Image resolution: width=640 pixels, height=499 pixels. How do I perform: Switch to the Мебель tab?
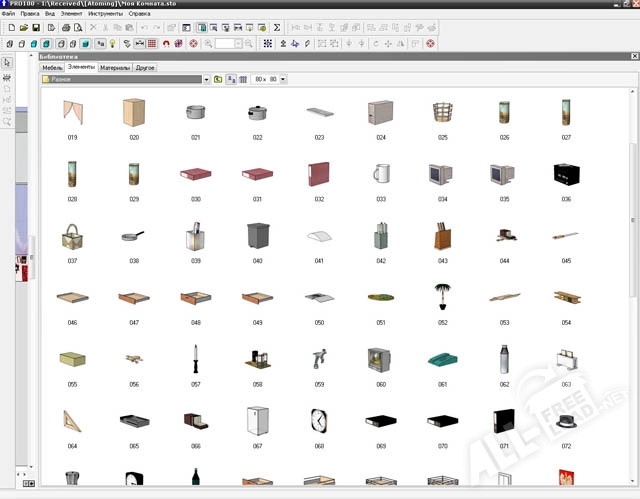tap(52, 67)
